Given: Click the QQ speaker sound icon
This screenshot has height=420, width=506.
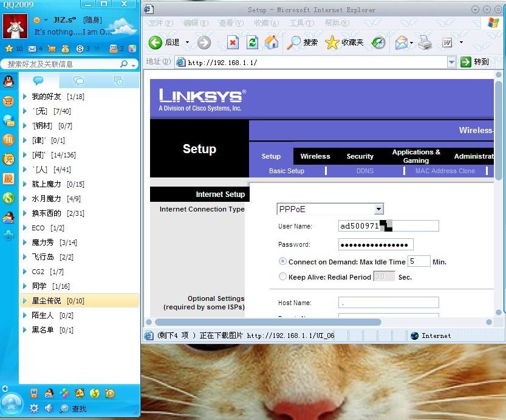Looking at the screenshot, I should [49, 408].
